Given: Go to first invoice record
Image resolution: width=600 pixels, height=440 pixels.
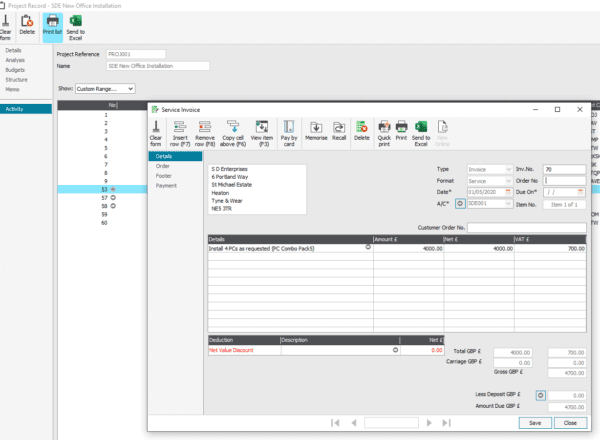Looking at the screenshot, I should 335,423.
